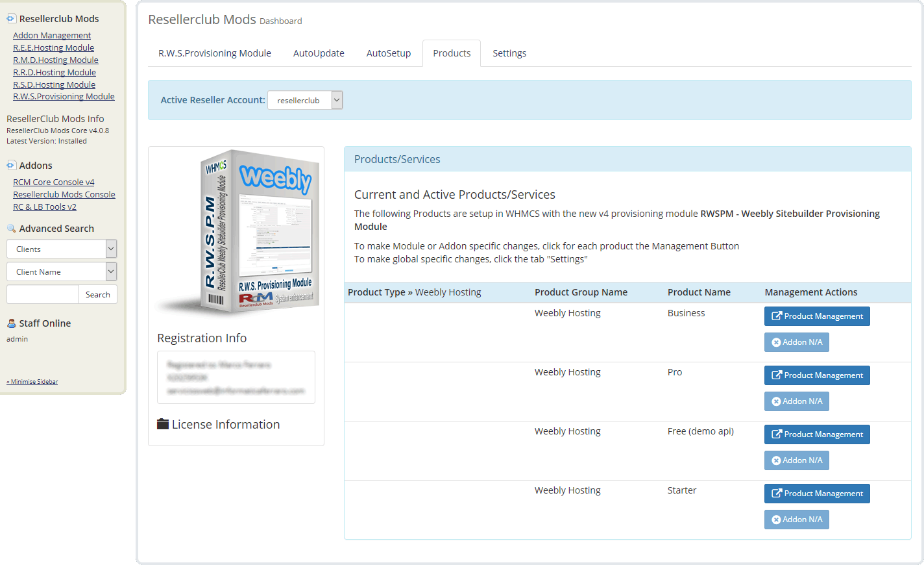
Task: Click the Pro product name cell
Action: tap(675, 372)
